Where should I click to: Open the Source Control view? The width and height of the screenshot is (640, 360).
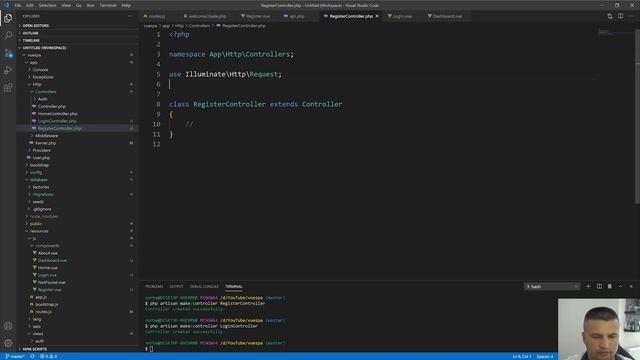click(8, 53)
